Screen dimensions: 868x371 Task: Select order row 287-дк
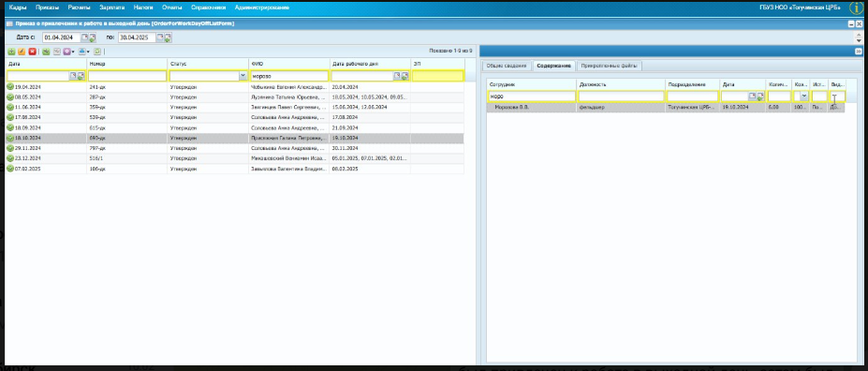[x=235, y=96]
